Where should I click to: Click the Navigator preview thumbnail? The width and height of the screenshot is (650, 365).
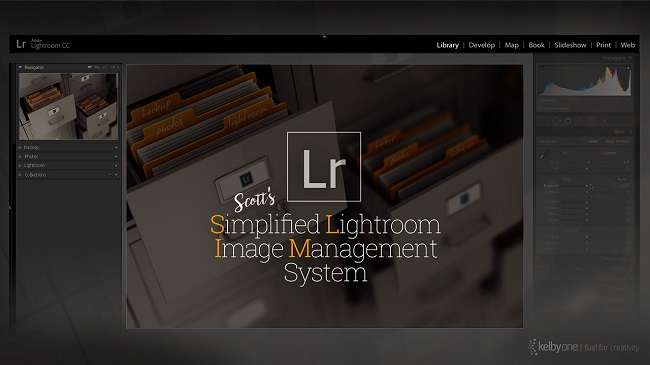click(x=68, y=106)
